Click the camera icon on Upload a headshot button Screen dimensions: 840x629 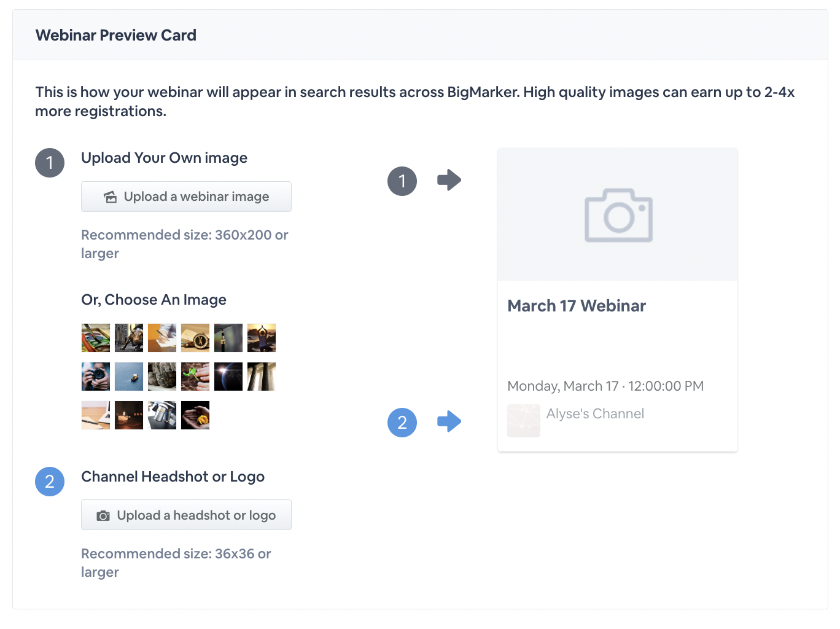coord(104,515)
